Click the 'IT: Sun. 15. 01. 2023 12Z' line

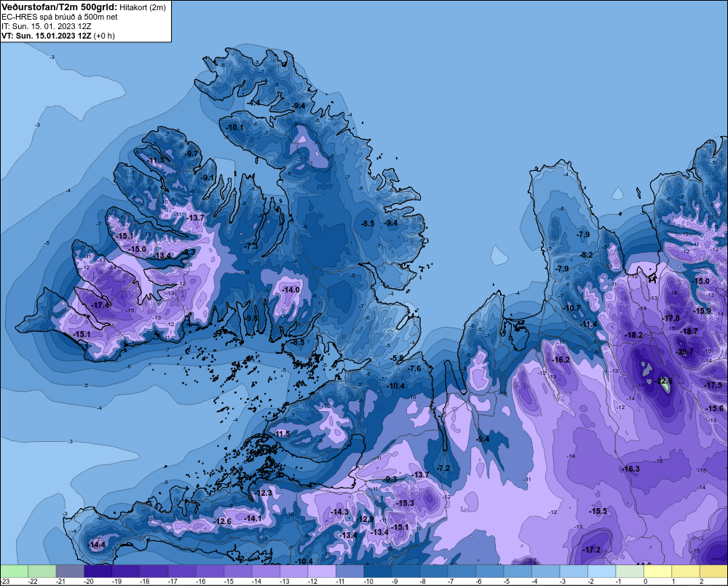tap(47, 26)
